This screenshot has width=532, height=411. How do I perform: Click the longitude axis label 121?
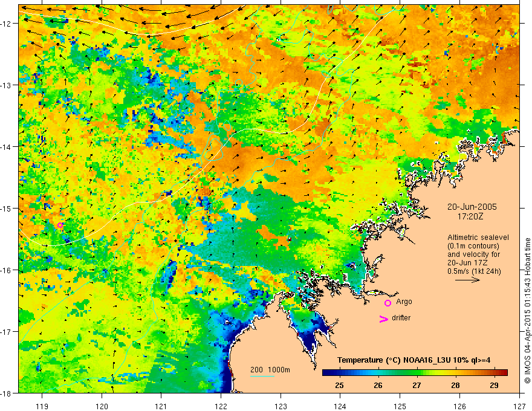[x=161, y=406]
